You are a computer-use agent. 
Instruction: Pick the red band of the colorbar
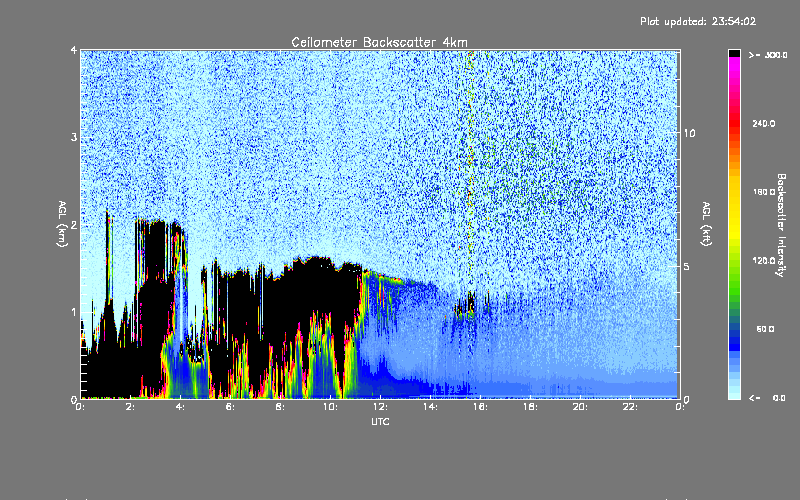[734, 122]
